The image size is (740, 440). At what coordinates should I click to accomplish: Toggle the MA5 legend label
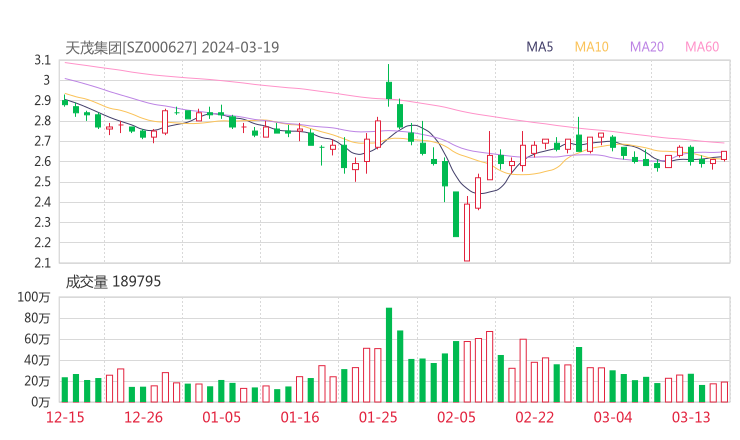[540, 47]
